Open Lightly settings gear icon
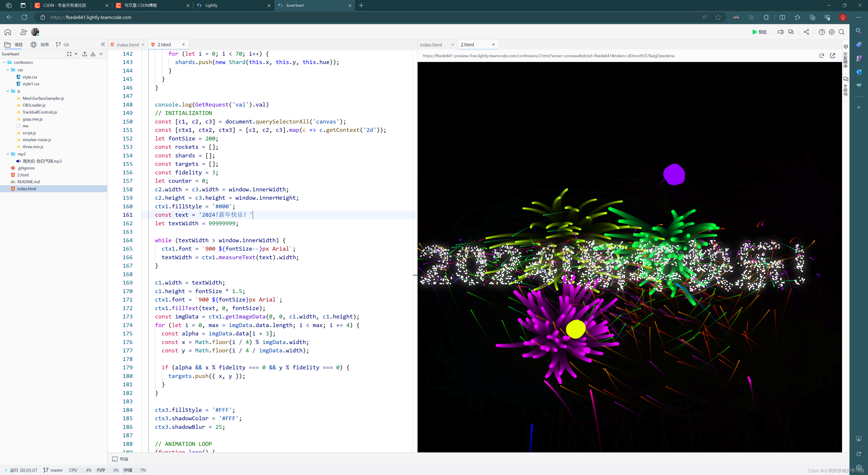 [832, 32]
